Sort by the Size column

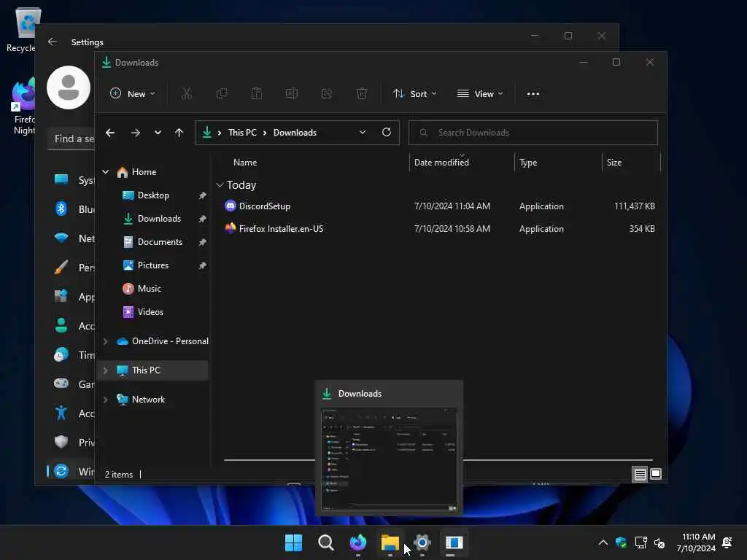point(614,163)
